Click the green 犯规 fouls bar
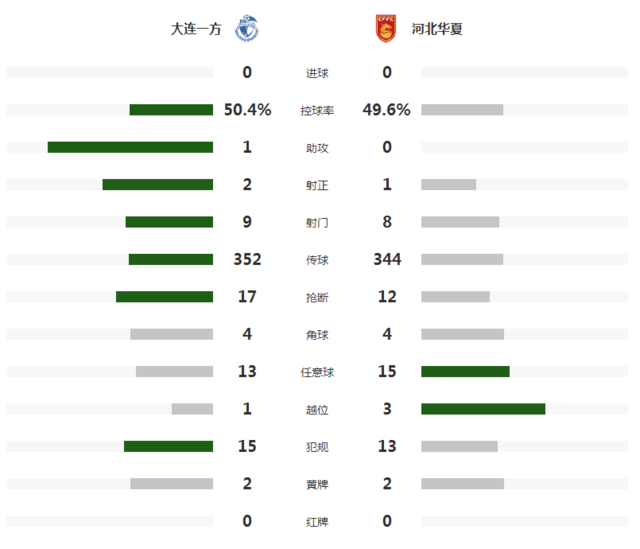Viewport: 640px width, 549px height. (x=169, y=447)
